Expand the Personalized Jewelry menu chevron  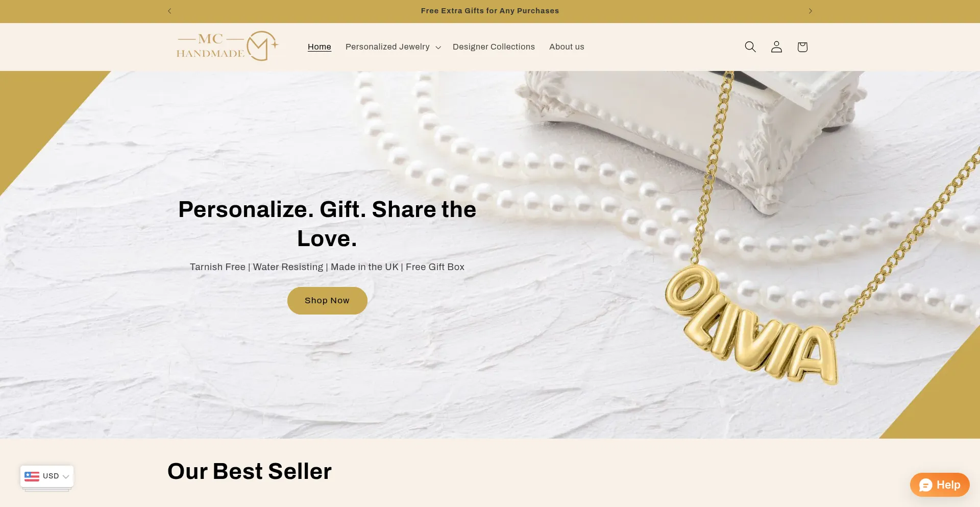coord(438,47)
